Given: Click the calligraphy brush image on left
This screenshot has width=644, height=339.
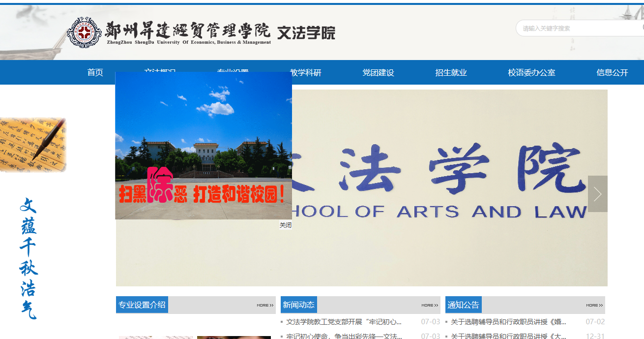Looking at the screenshot, I should [x=33, y=145].
